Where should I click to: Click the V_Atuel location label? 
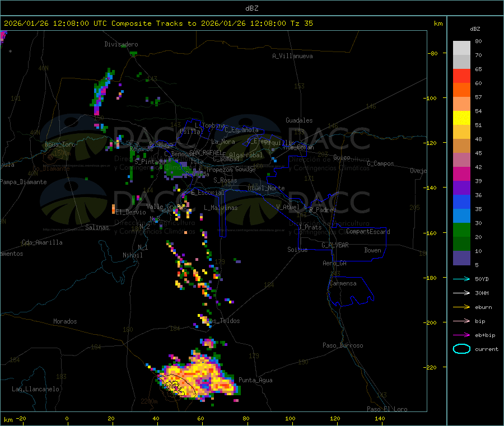[x=288, y=207]
